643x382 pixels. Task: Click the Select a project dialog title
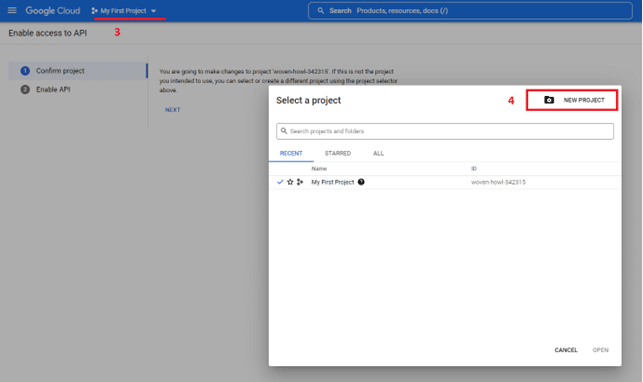pos(308,100)
